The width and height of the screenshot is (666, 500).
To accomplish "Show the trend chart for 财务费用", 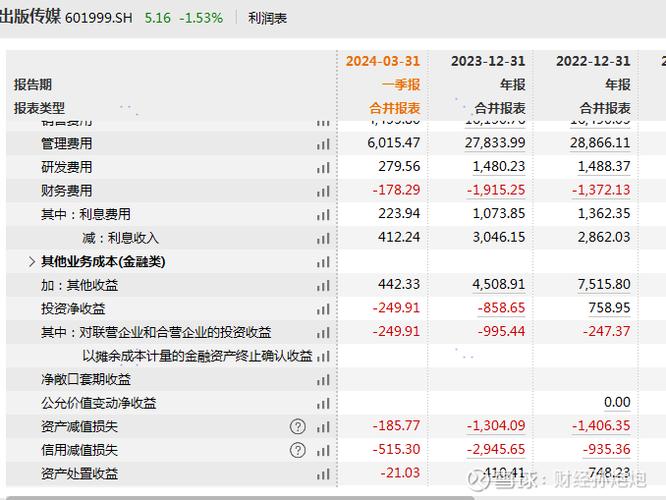I will [x=323, y=191].
